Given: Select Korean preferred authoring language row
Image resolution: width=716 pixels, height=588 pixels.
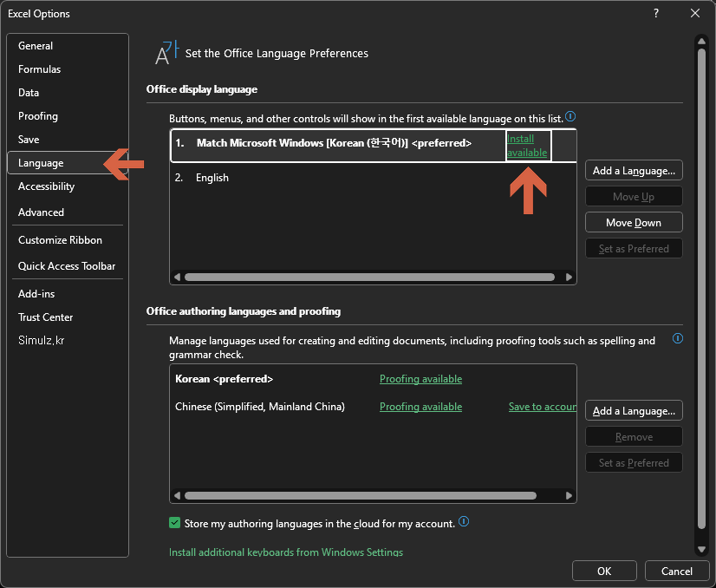Looking at the screenshot, I should (373, 379).
